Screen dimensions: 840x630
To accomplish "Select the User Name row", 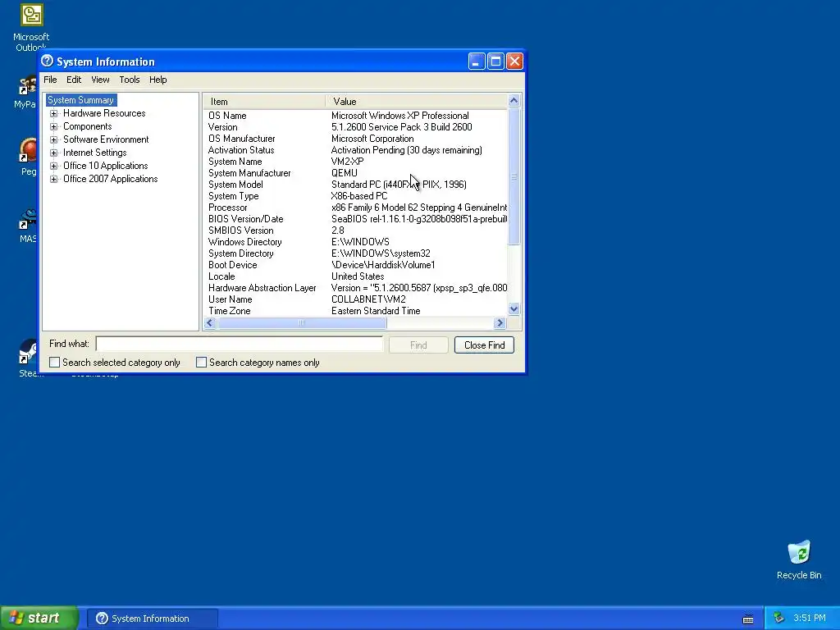I will 355,299.
